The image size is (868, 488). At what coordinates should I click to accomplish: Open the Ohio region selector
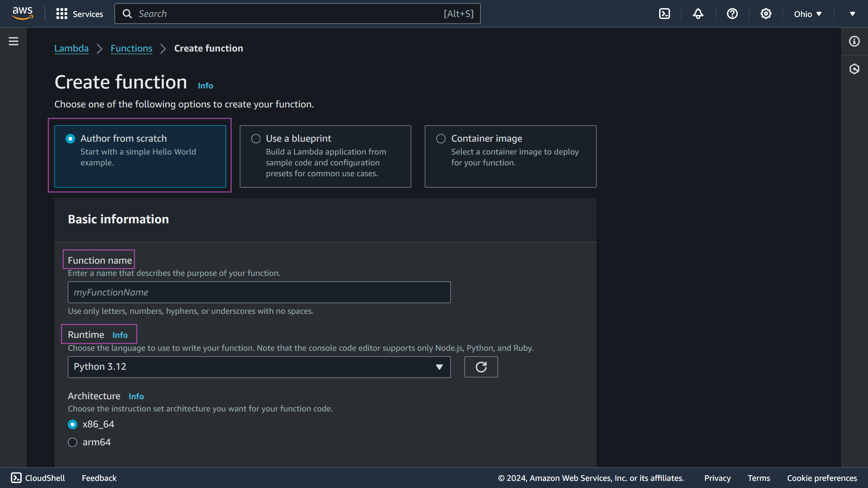tap(808, 14)
